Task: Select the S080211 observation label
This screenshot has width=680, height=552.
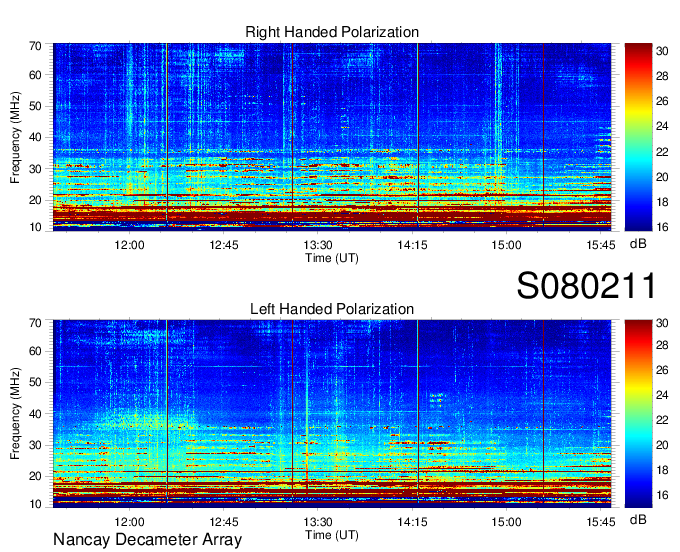Action: (x=586, y=285)
